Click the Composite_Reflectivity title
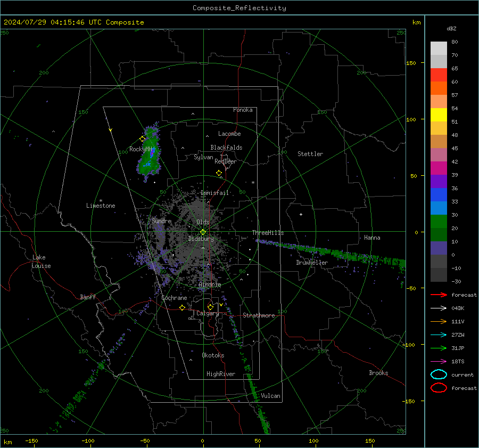This screenshot has height=448, width=479. (240, 8)
